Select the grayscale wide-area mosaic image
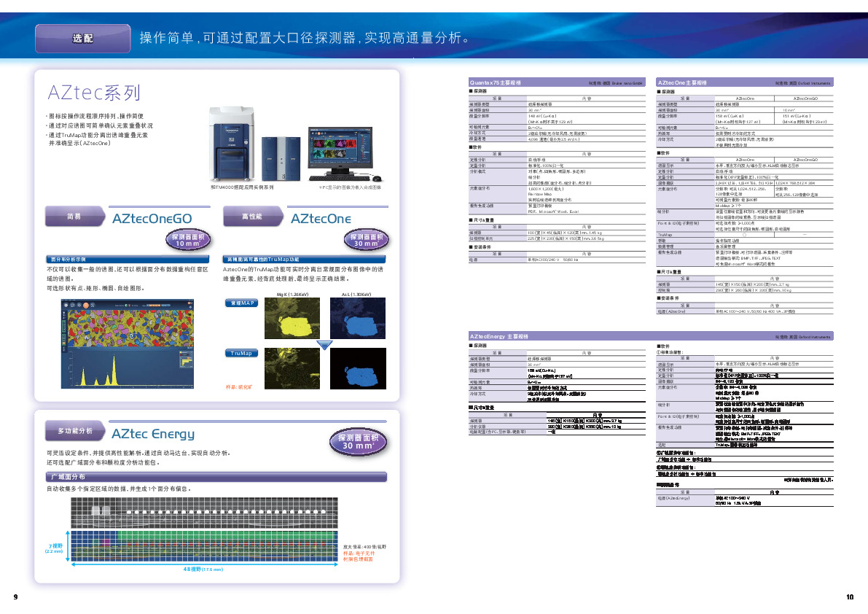This screenshot has width=868, height=614. (x=204, y=513)
